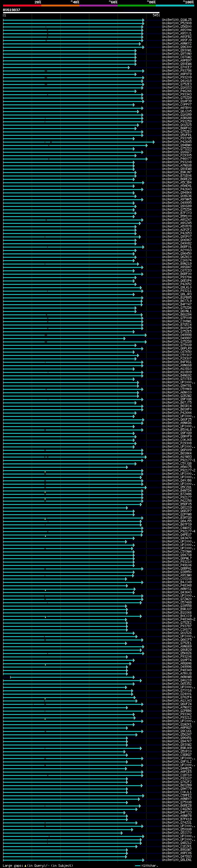
Task: Click the green ~80% identity legend segment
Action: point(137,6)
